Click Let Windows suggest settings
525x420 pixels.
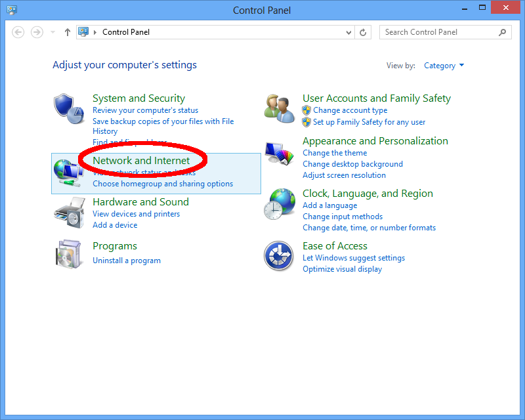(354, 258)
